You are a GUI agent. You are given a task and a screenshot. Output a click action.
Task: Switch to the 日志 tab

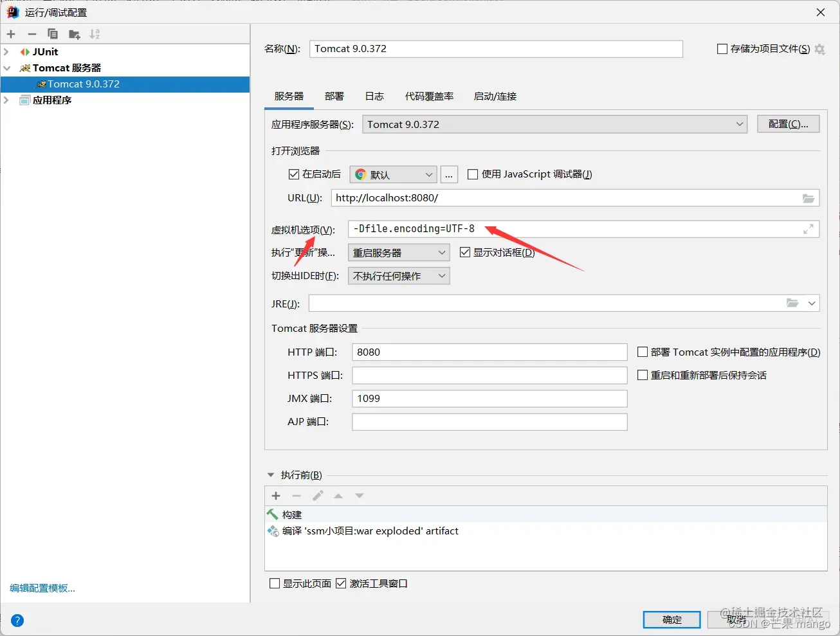[x=374, y=96]
